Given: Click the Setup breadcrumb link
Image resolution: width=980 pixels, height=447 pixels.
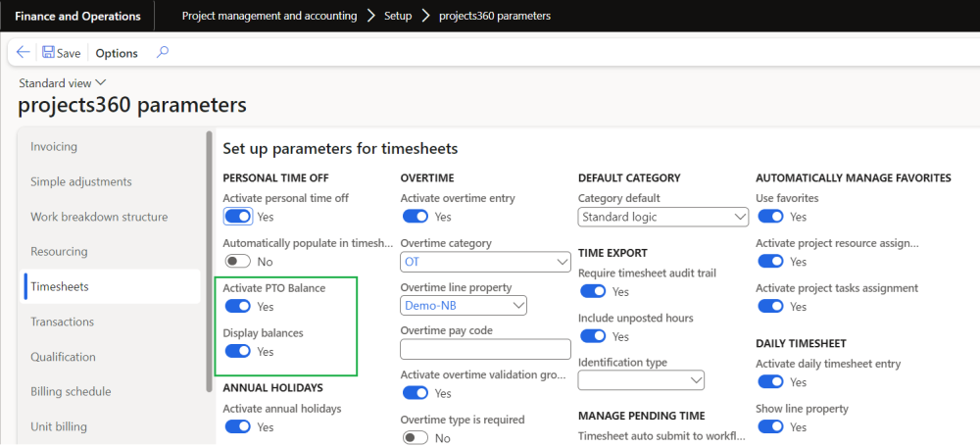Looking at the screenshot, I should [397, 16].
